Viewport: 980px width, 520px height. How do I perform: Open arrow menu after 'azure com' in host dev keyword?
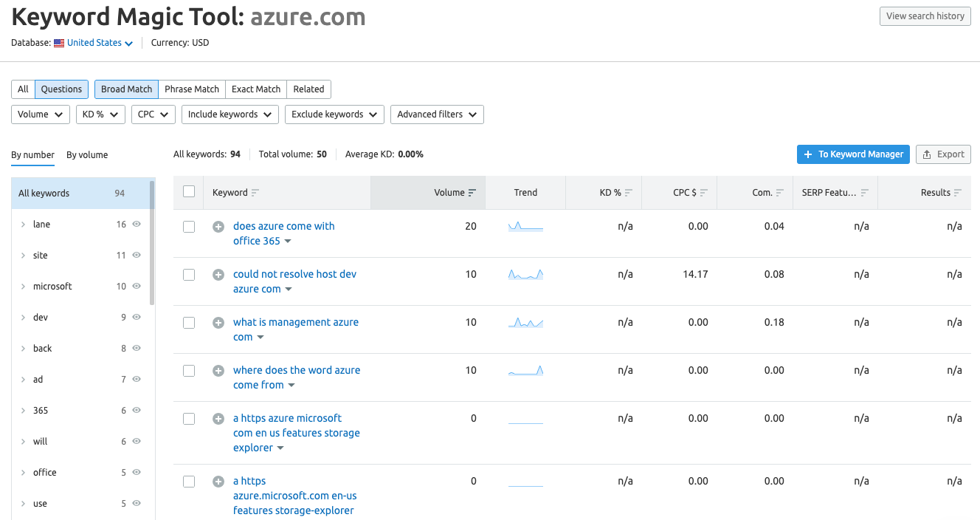pos(289,290)
